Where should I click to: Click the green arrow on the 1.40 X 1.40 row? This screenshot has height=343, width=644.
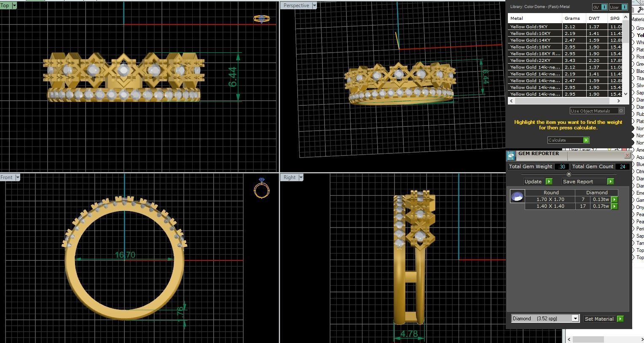click(614, 206)
